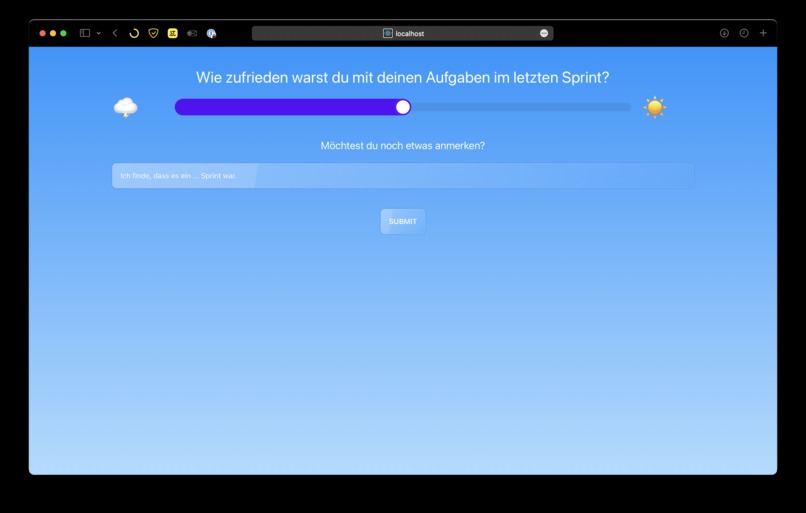
Task: Click the unfilled slider track near the sun
Action: coord(520,107)
